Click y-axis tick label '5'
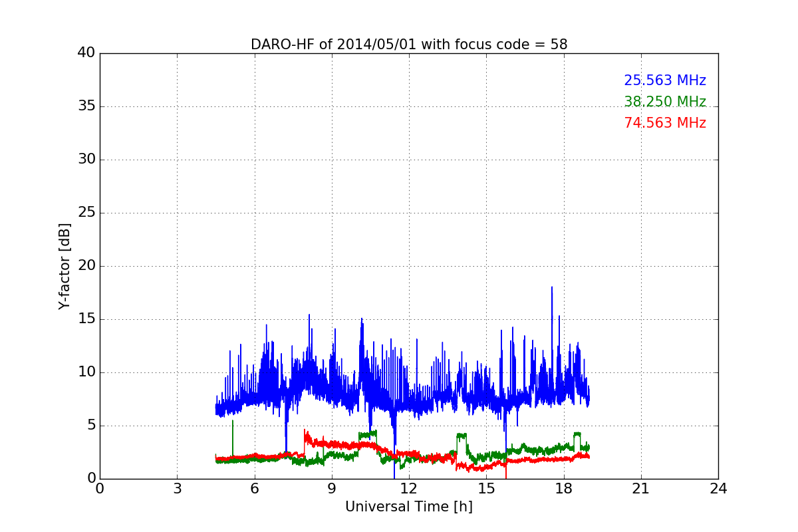 (90, 426)
